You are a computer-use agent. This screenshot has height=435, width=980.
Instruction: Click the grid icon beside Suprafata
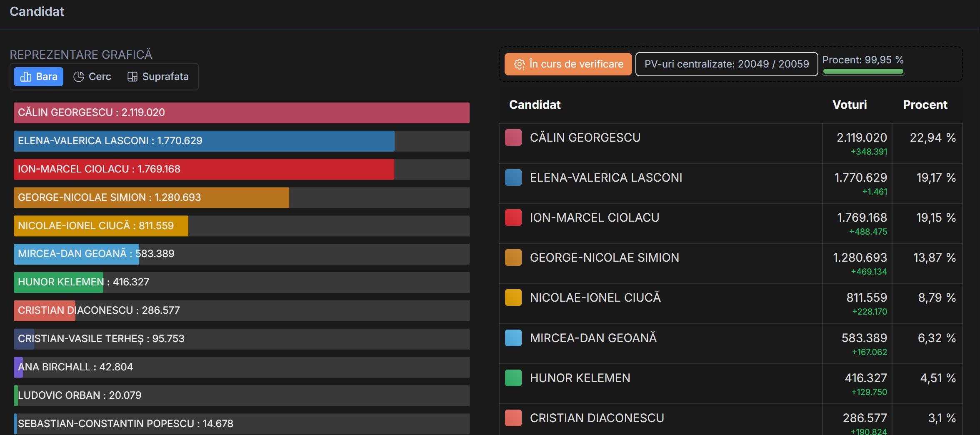132,77
